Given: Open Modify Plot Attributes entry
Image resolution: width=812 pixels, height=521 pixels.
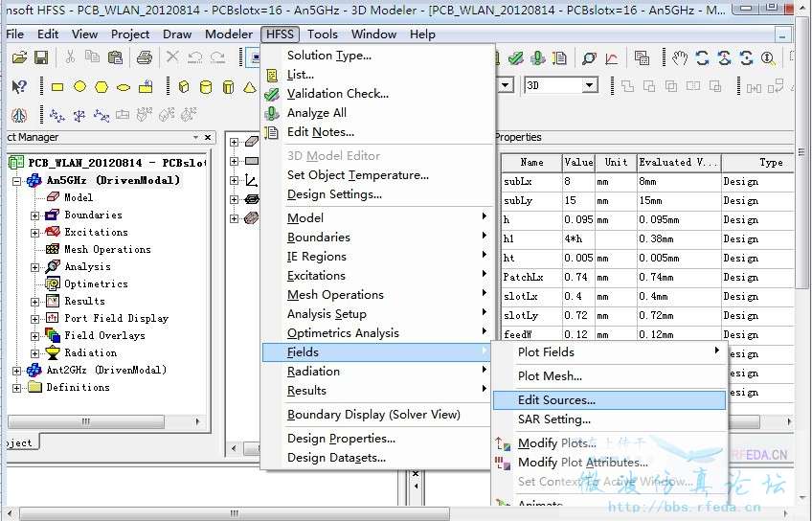Looking at the screenshot, I should point(582,463).
